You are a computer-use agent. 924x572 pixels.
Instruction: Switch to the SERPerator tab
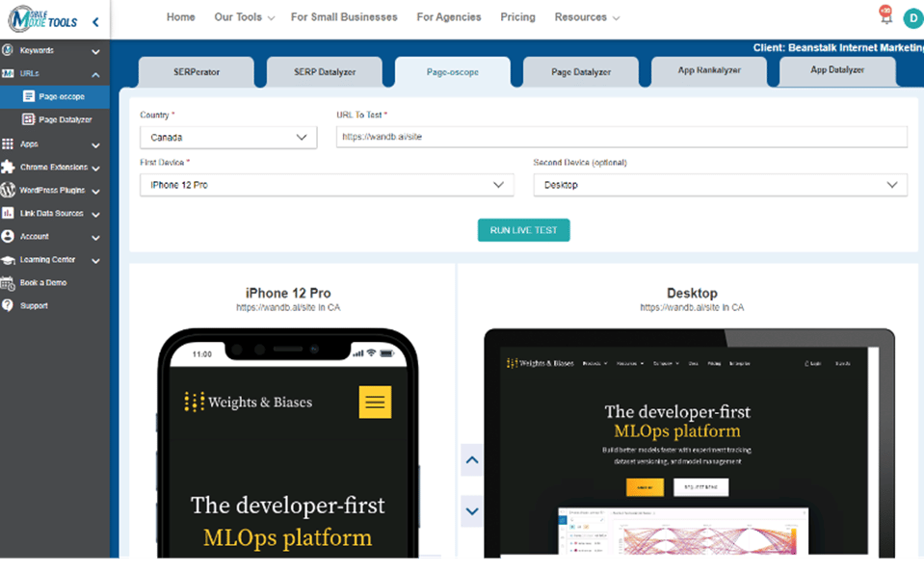pos(197,72)
